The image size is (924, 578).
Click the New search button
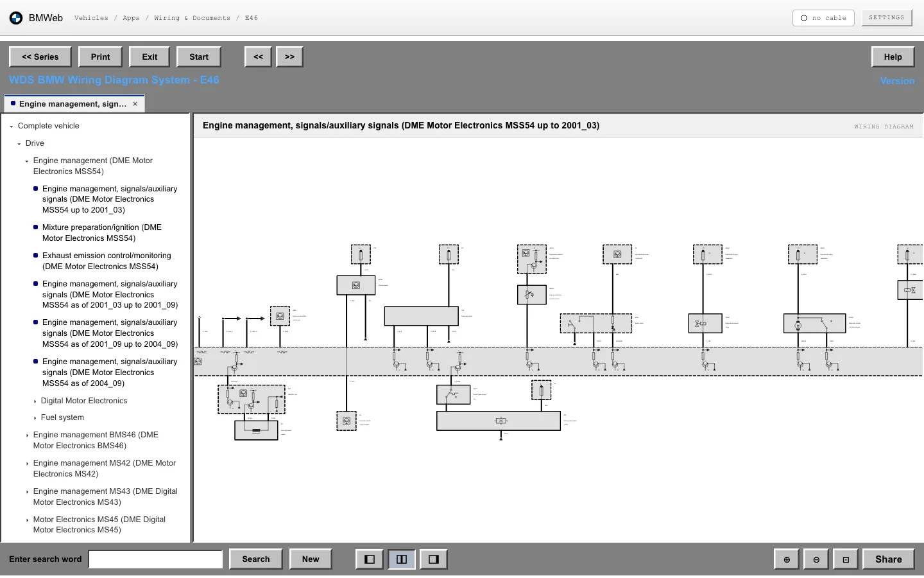pos(311,559)
